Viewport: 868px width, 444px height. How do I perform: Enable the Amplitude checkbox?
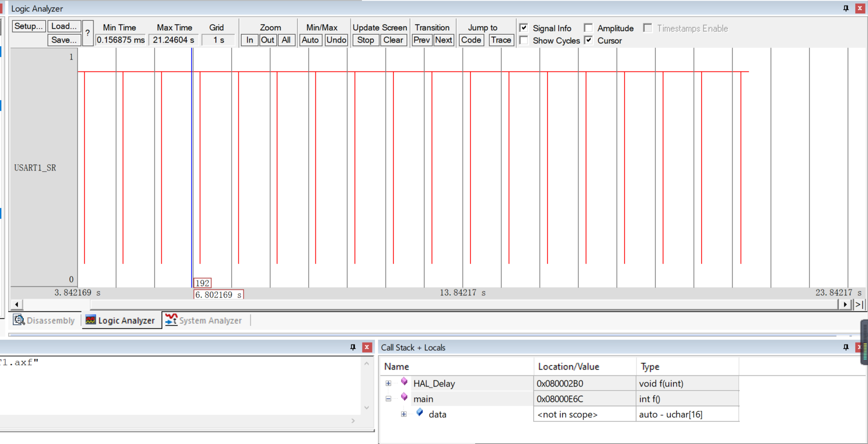click(588, 28)
